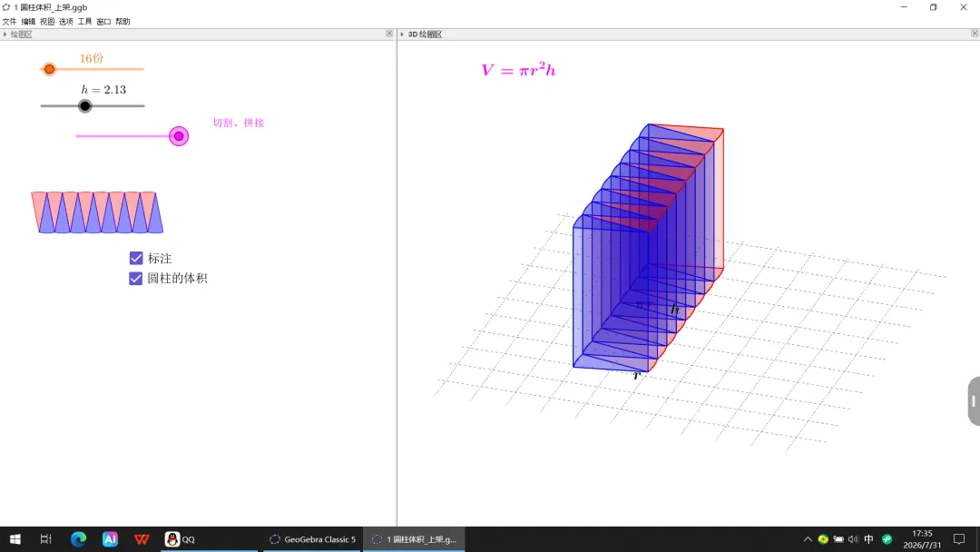Open the AI app in taskbar
This screenshot has height=552, width=980.
pyautogui.click(x=110, y=539)
